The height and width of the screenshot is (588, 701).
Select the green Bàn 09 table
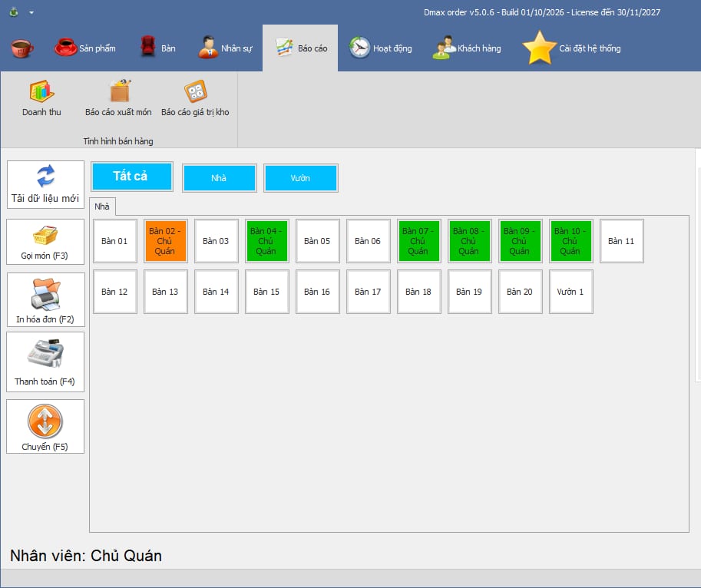click(x=521, y=241)
